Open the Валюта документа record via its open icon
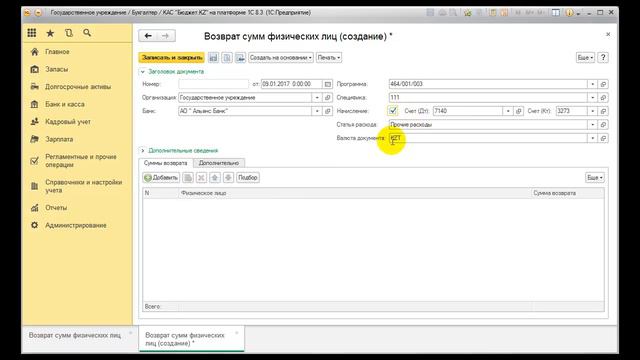 (x=603, y=138)
